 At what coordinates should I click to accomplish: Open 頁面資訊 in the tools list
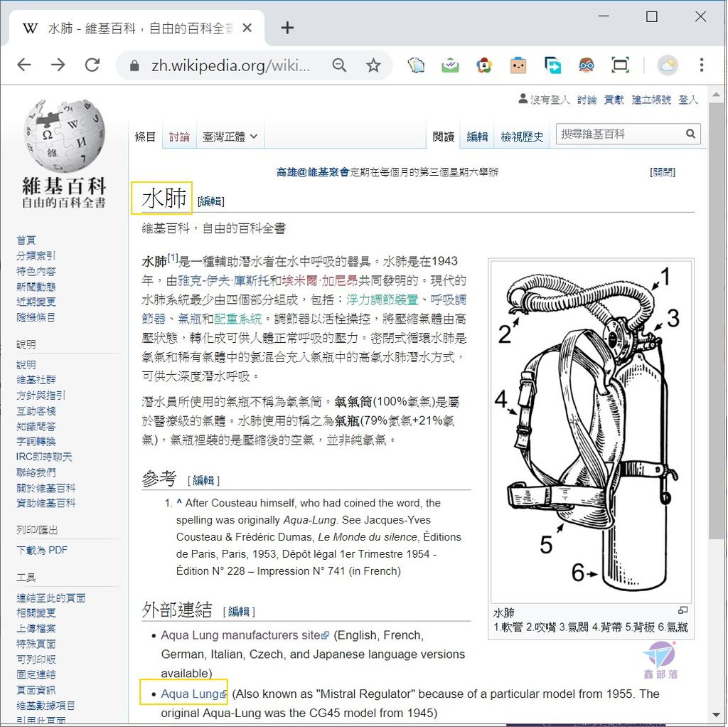pos(36,690)
